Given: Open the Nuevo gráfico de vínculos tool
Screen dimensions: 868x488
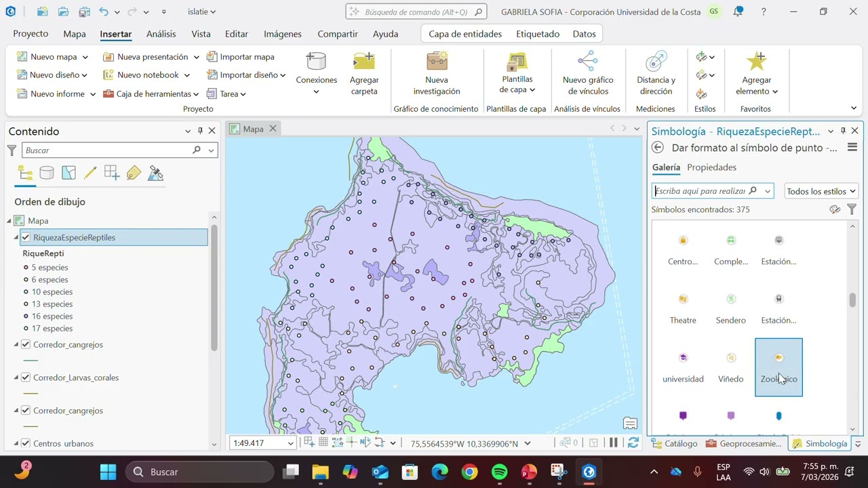Looking at the screenshot, I should tap(587, 74).
